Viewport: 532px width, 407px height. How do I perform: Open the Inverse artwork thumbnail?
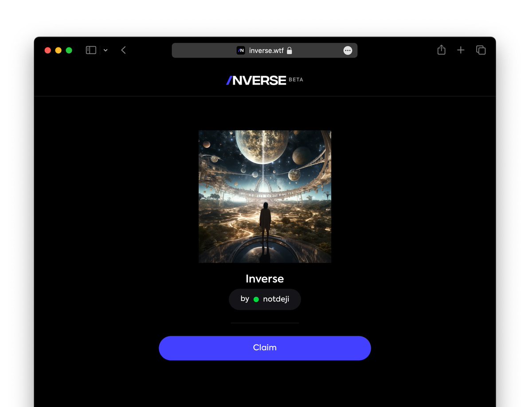tap(265, 197)
